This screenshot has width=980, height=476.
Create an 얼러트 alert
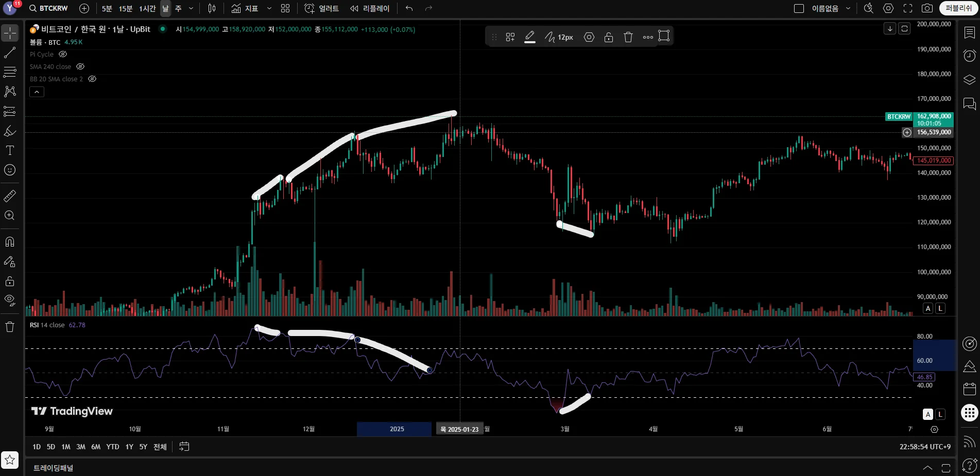[321, 8]
